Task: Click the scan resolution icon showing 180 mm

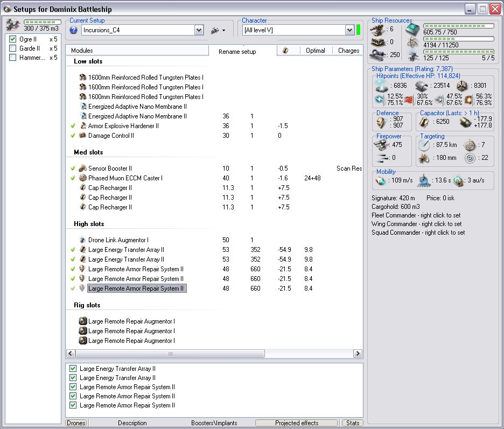Action: click(424, 158)
